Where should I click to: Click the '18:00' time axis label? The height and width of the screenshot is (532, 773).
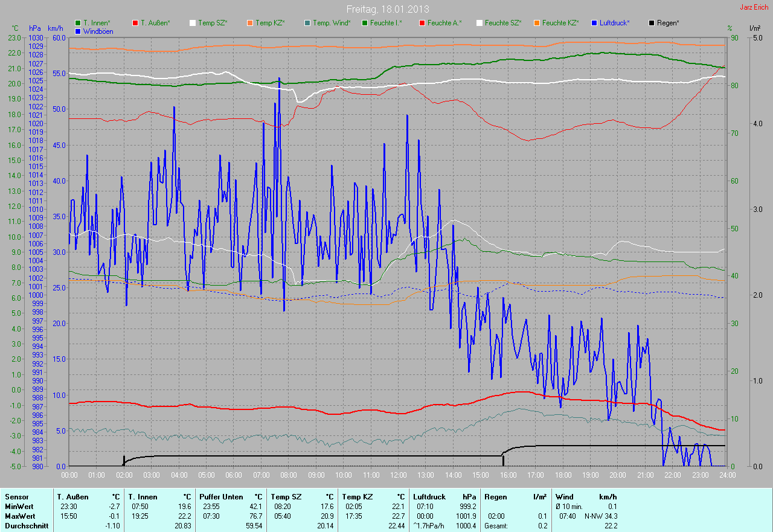[563, 475]
